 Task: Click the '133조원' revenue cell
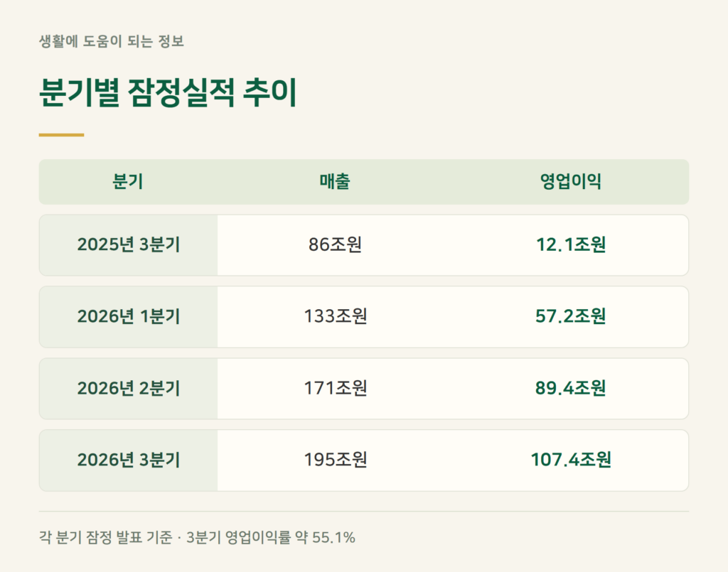pyautogui.click(x=336, y=316)
